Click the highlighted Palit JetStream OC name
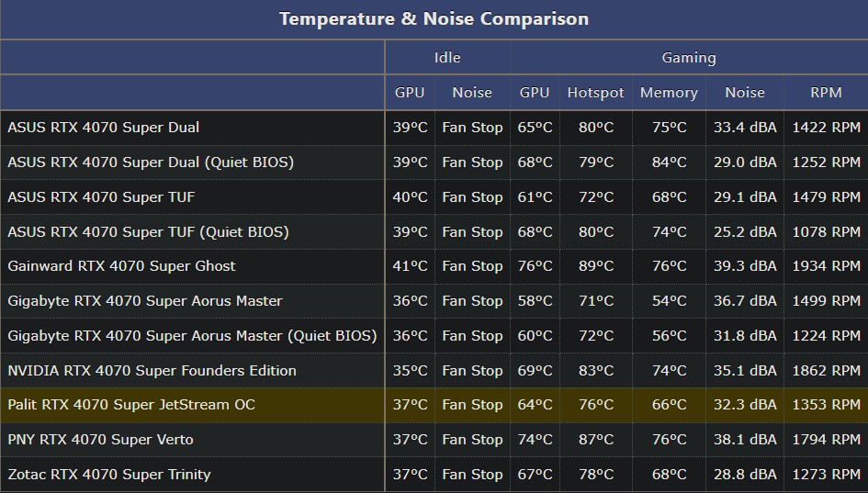This screenshot has width=868, height=493. click(131, 405)
